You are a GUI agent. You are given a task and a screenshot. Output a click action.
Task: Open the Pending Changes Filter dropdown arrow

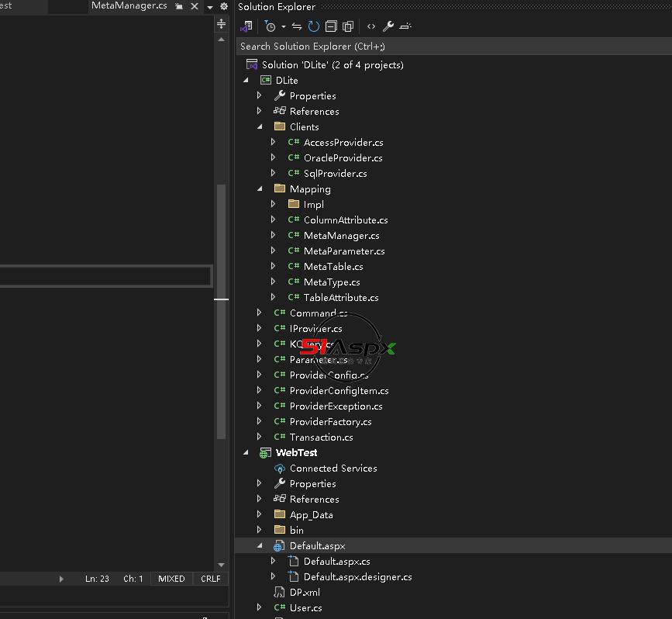[x=283, y=26]
